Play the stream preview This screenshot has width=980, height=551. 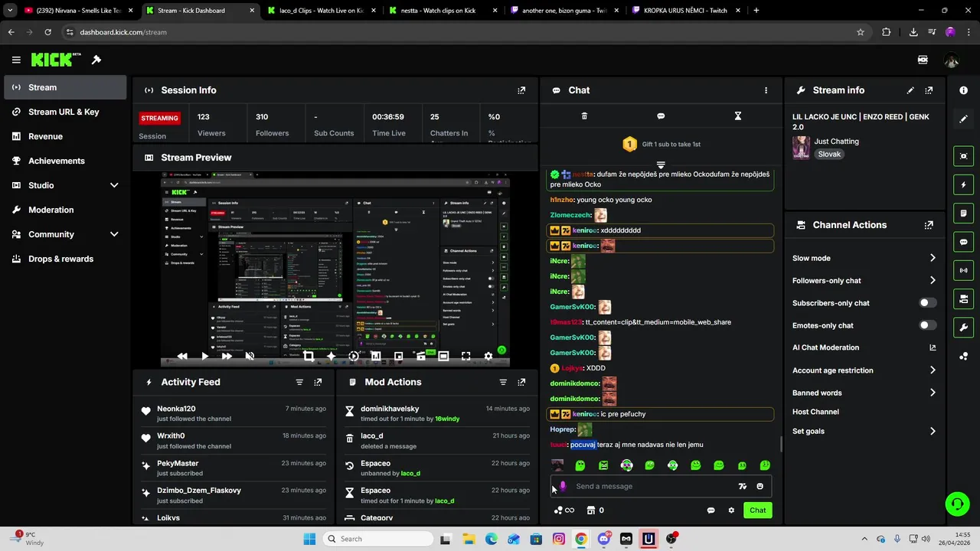(x=204, y=356)
